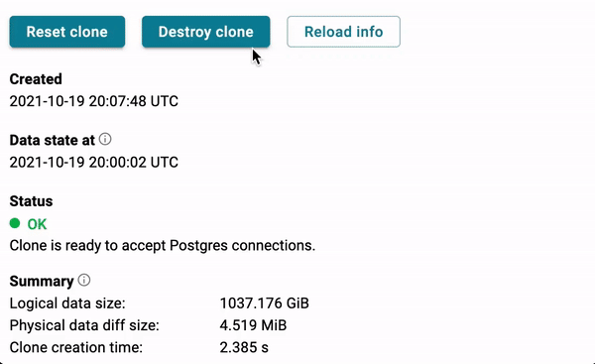Click the Summary heading text
Screen dimensions: 595x364
[x=42, y=282]
